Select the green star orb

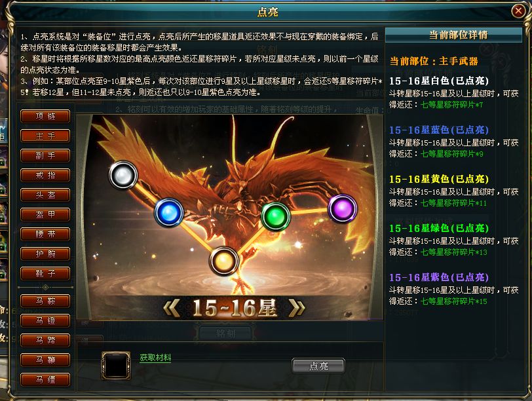click(275, 216)
